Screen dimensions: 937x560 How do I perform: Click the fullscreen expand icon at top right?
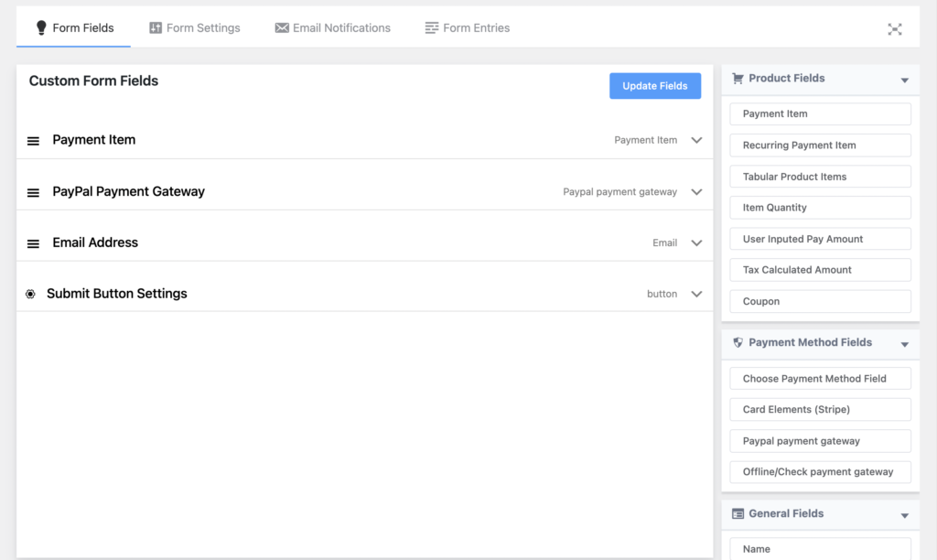point(895,28)
